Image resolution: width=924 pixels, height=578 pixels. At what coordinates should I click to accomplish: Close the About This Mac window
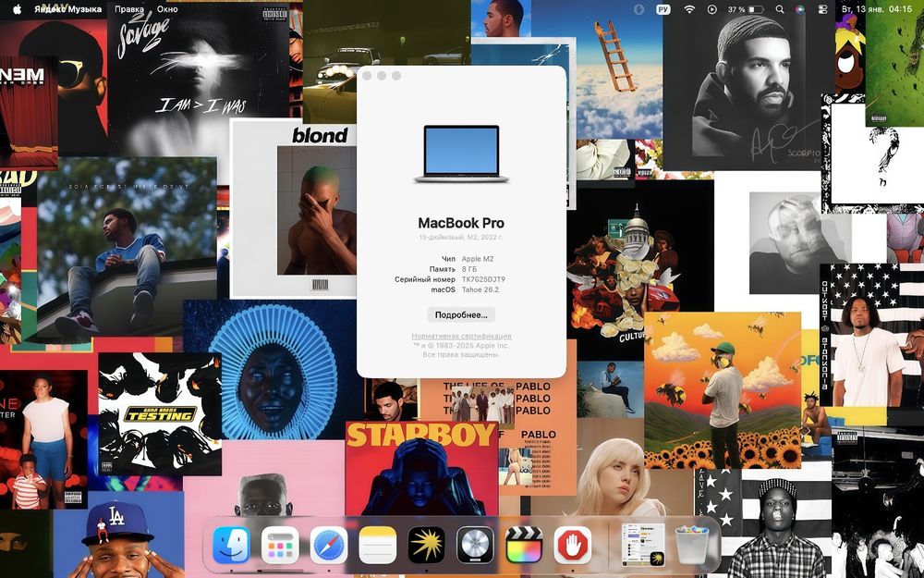(367, 76)
